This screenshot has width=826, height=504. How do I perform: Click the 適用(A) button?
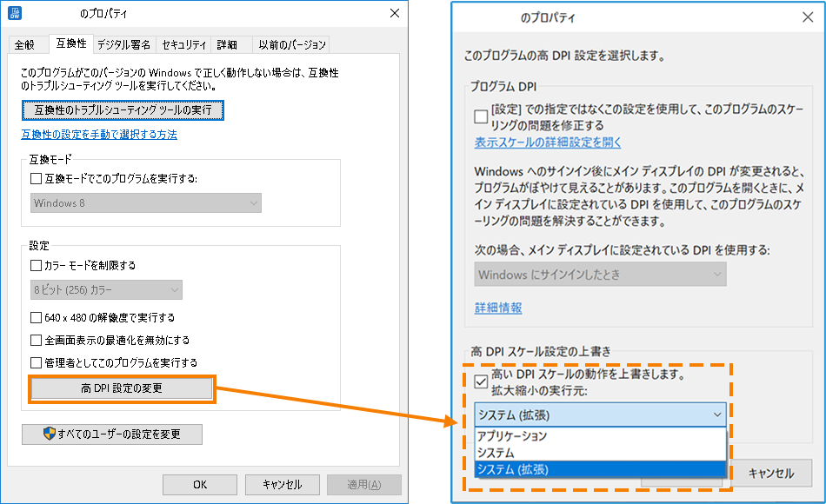[x=364, y=485]
